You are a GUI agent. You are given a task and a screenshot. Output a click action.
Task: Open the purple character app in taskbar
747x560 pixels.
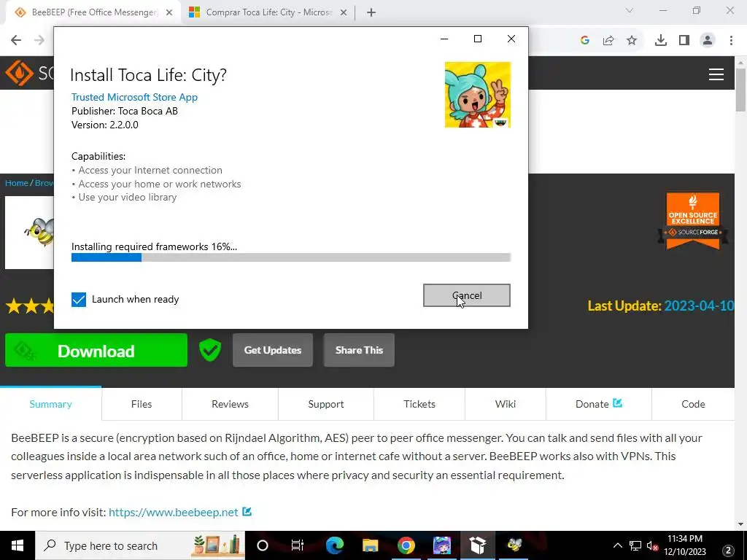coord(441,545)
